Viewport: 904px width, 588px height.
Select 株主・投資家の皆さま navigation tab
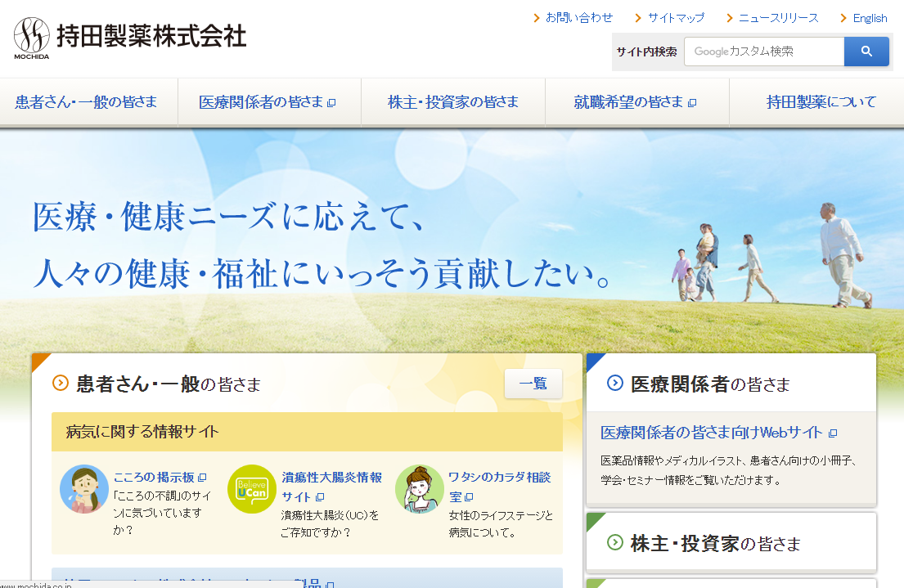[x=453, y=102]
